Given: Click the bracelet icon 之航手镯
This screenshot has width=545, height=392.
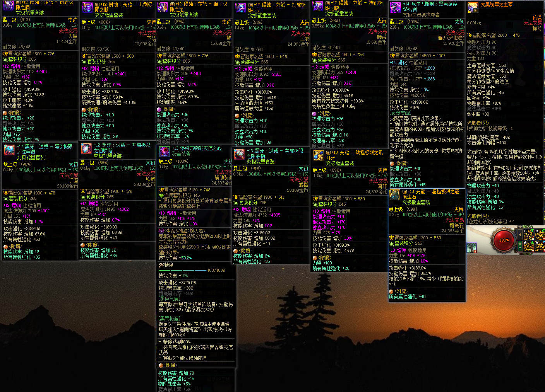Looking at the screenshot, I should (x=9, y=149).
